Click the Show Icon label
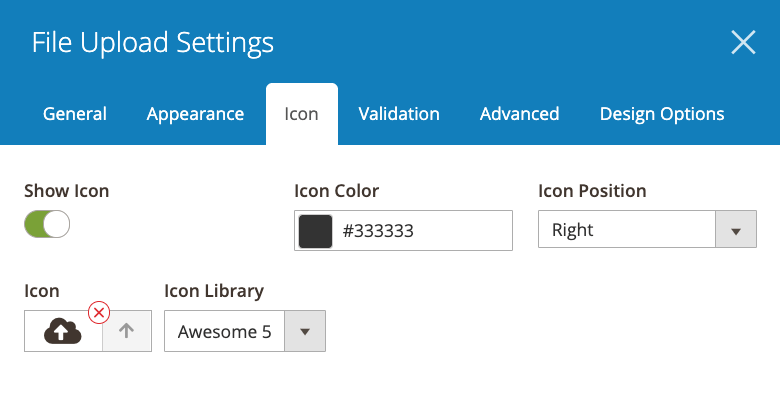The height and width of the screenshot is (400, 780). click(x=66, y=191)
